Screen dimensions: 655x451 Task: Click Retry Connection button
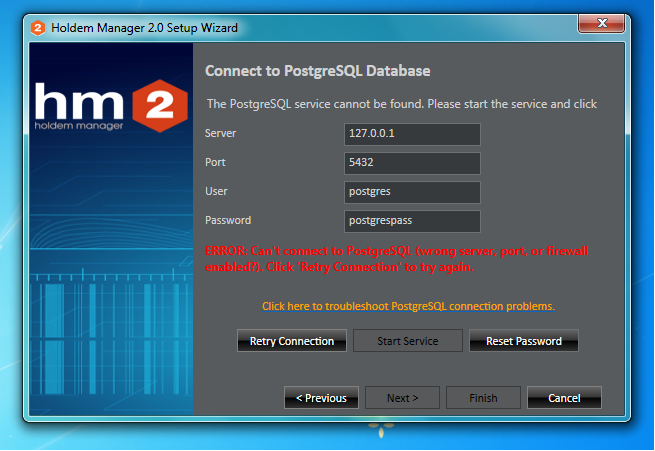tap(292, 341)
